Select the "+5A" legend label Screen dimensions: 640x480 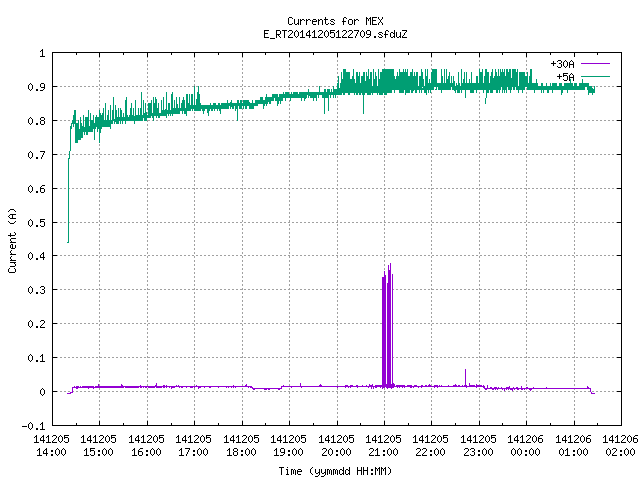tap(565, 77)
